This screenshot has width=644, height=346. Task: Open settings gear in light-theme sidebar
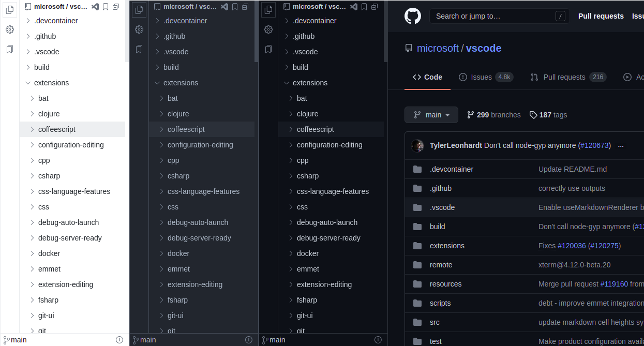(9, 29)
